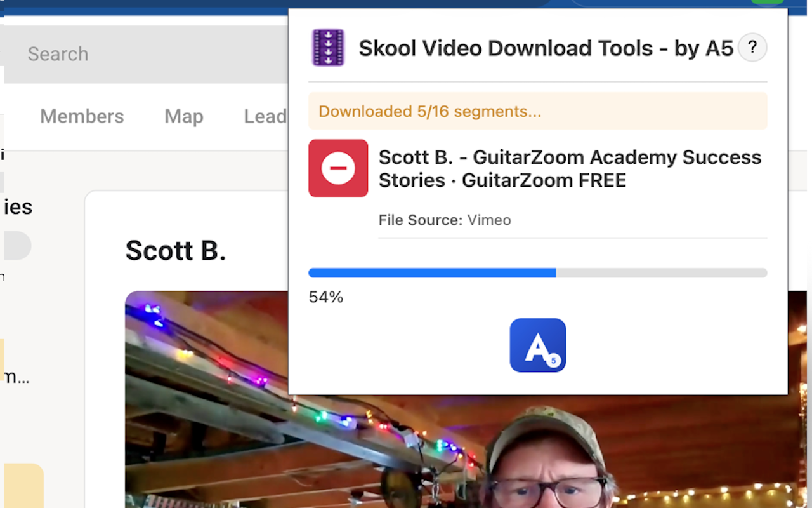This screenshot has width=812, height=508.
Task: Click the blue A5 logo icon
Action: (538, 345)
